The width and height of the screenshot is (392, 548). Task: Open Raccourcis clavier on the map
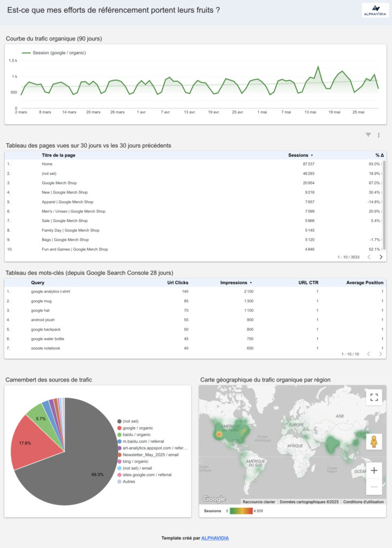pyautogui.click(x=259, y=502)
